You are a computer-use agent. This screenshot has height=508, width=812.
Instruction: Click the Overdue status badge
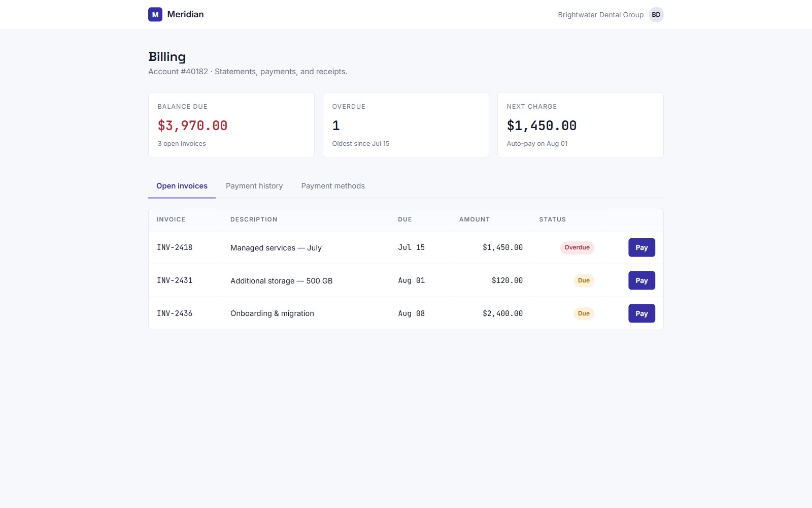pos(577,247)
